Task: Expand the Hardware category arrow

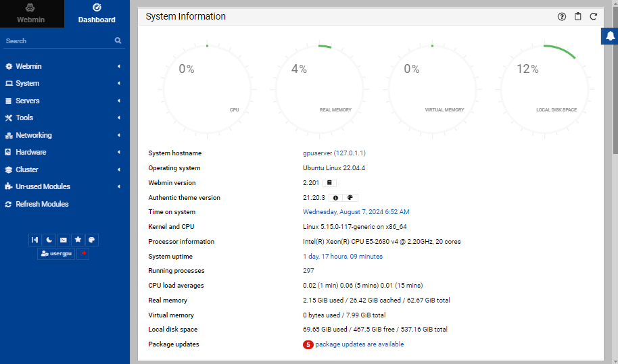Action: click(x=118, y=153)
